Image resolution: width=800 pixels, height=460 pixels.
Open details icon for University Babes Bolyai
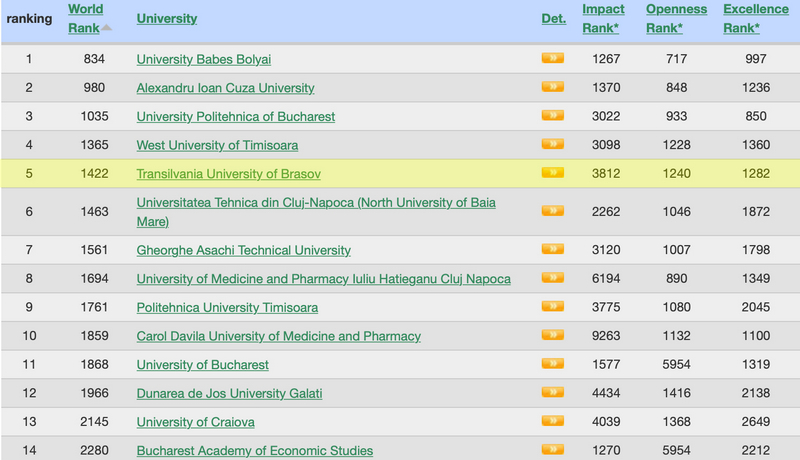pyautogui.click(x=552, y=59)
